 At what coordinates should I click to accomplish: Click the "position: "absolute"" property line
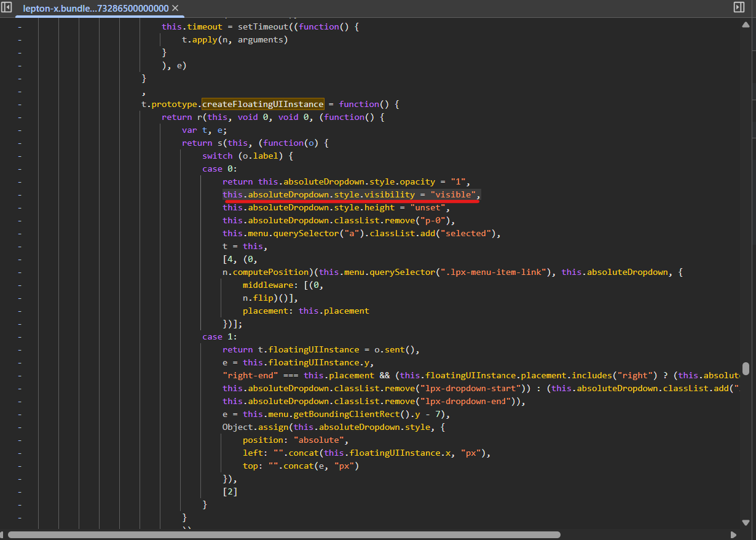click(x=296, y=440)
